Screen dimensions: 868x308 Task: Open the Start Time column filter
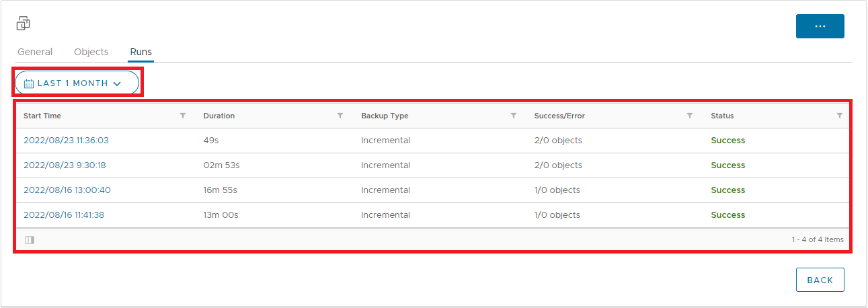183,116
